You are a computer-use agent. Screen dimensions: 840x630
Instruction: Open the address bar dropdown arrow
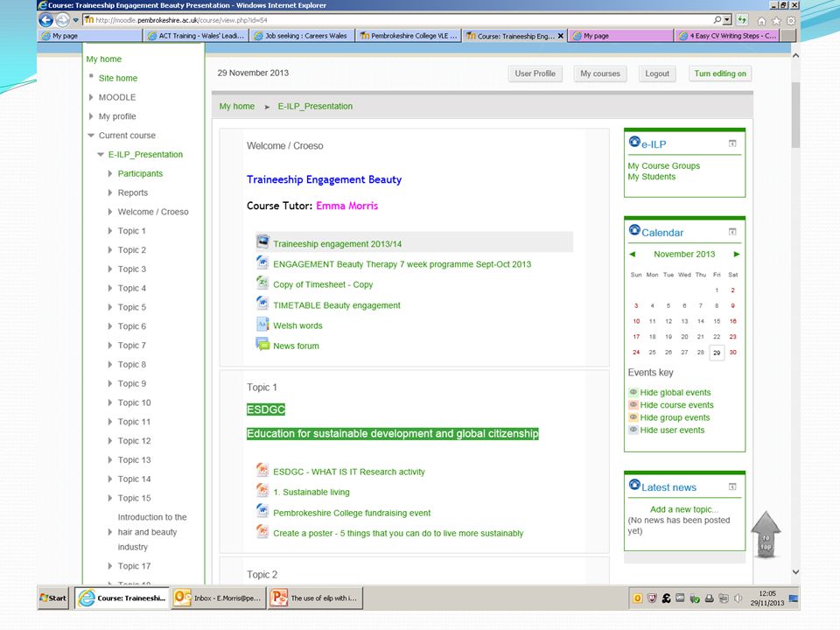[727, 20]
